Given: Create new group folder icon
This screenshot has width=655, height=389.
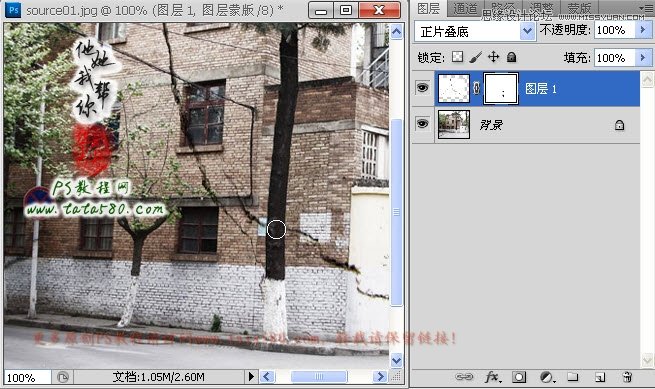Looking at the screenshot, I should pyautogui.click(x=573, y=377).
